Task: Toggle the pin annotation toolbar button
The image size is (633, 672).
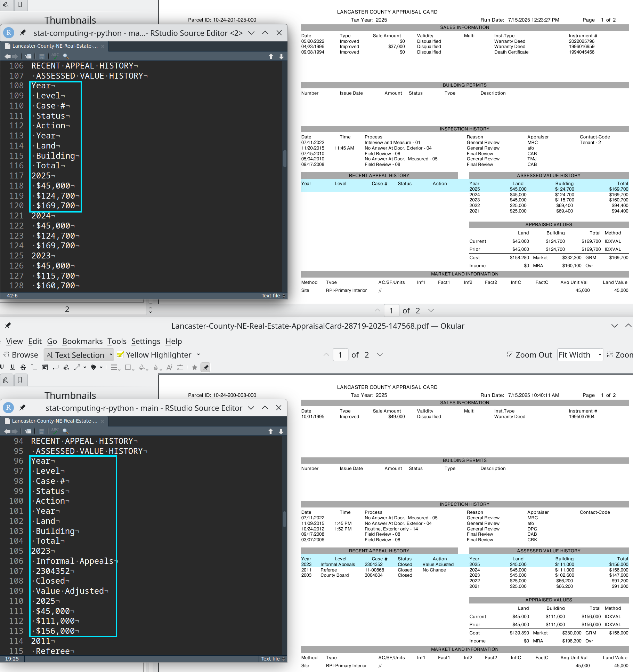Action: pyautogui.click(x=205, y=367)
